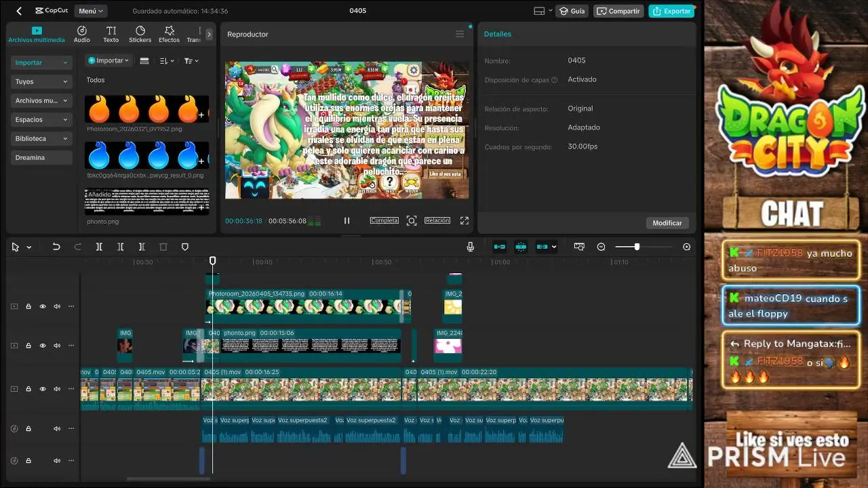Open more options for main 0405.mov track
868x488 pixels.
point(71,390)
